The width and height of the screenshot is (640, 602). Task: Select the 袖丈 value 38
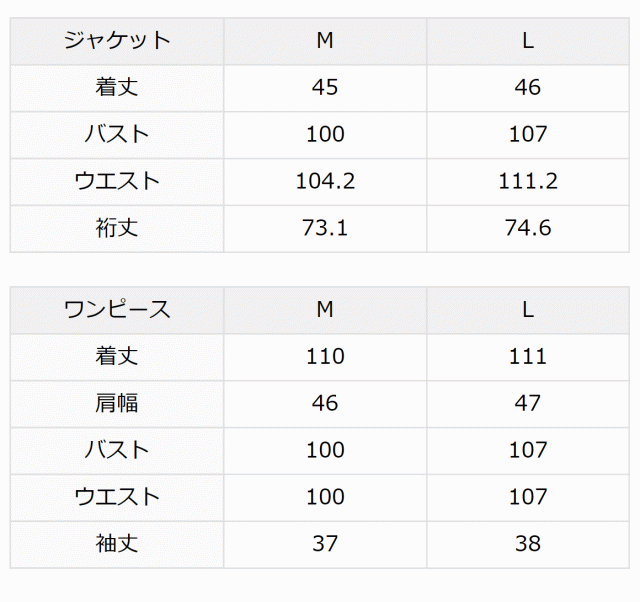coord(527,544)
